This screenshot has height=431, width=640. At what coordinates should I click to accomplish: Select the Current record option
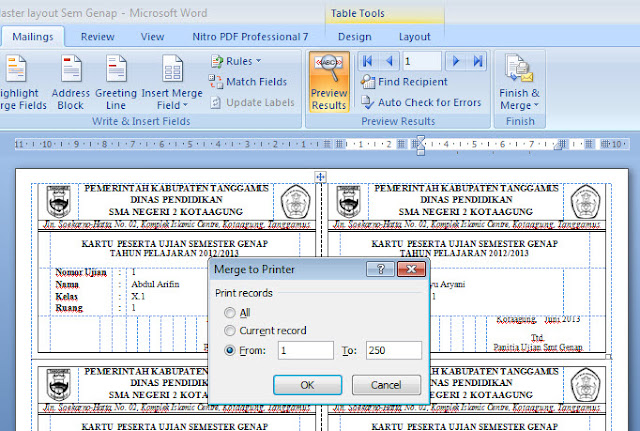click(x=230, y=330)
